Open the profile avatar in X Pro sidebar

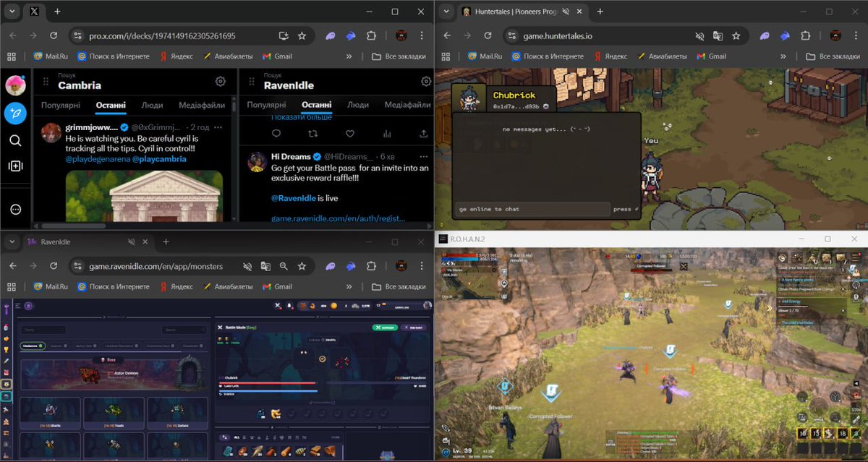pos(15,85)
